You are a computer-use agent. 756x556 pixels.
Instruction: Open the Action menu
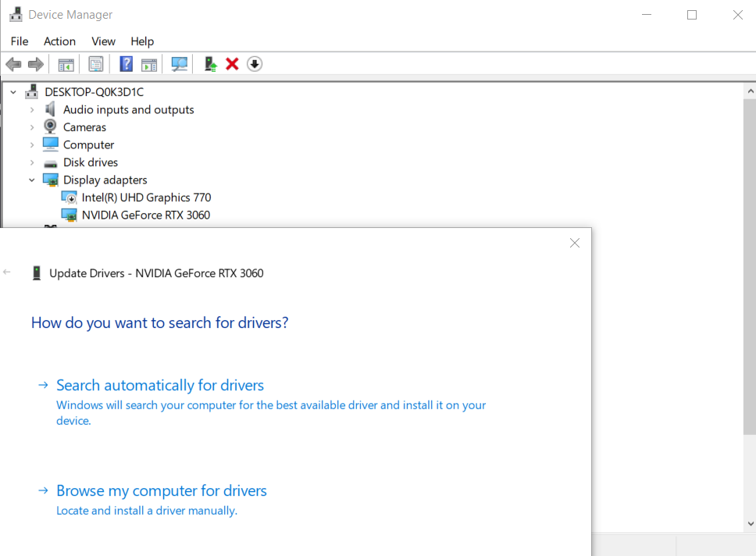point(60,41)
